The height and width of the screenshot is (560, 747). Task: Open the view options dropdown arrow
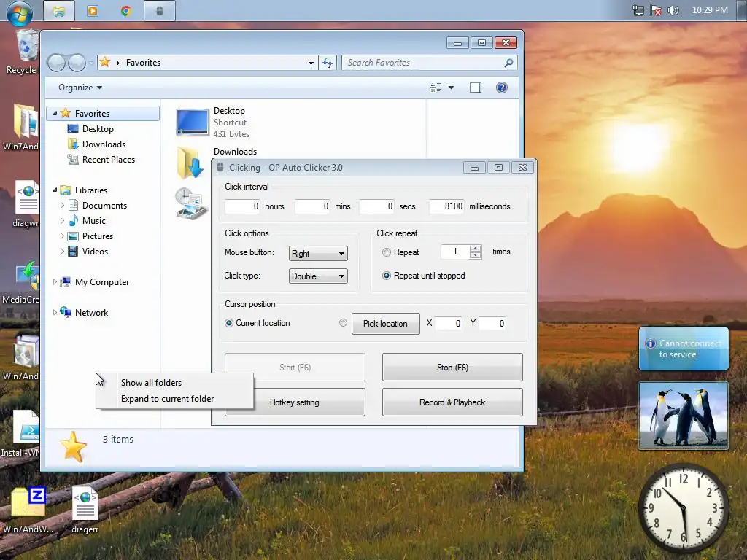point(451,87)
